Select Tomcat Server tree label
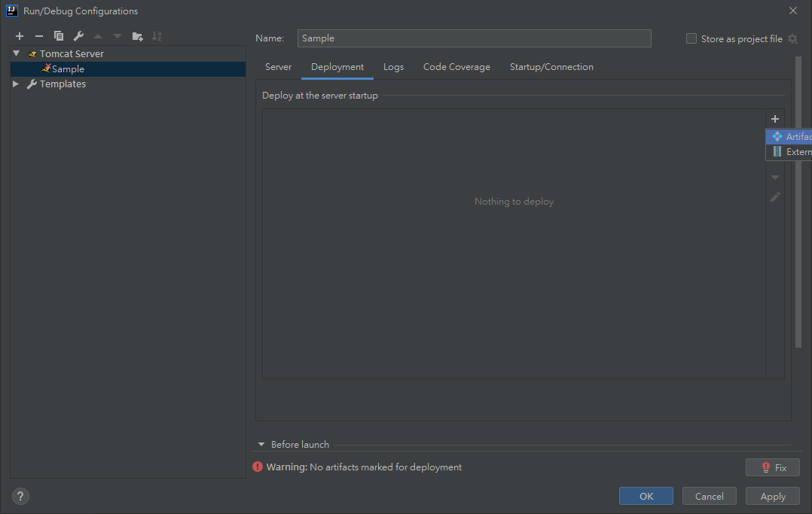Viewport: 812px width, 514px height. pos(72,54)
